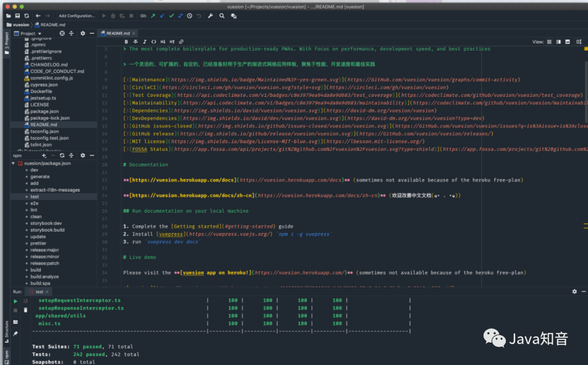
Task: Collapse all in the Project panel
Action: coord(71,33)
